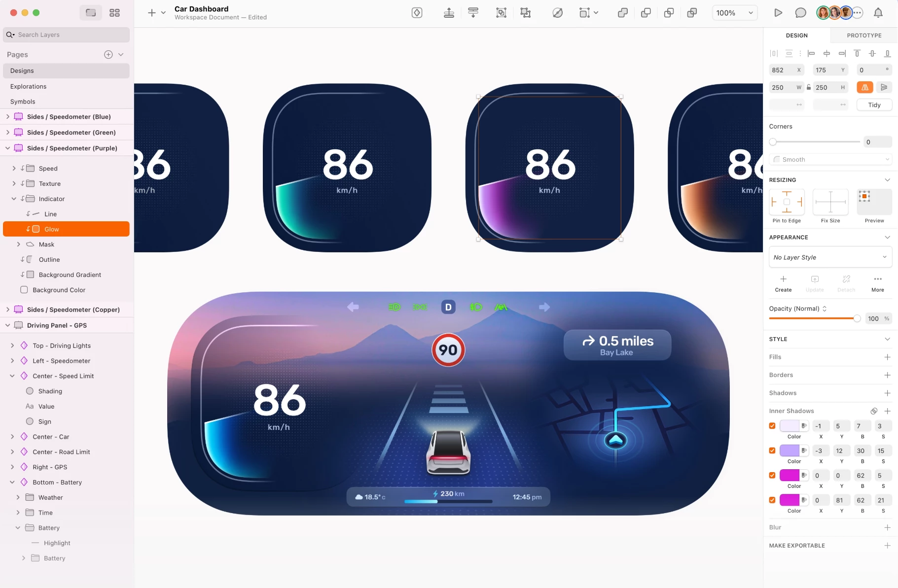Collapse the Pages list chevron
The image size is (898, 588).
tap(121, 55)
